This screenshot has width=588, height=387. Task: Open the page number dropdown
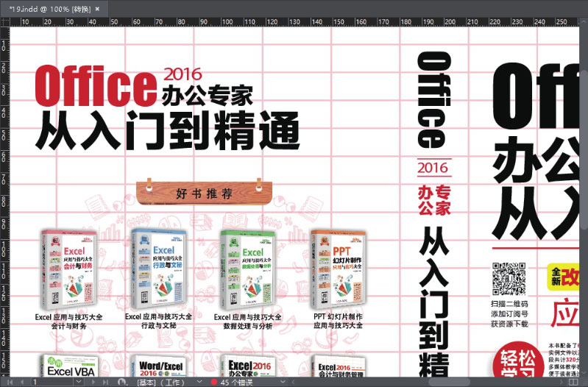(x=79, y=382)
